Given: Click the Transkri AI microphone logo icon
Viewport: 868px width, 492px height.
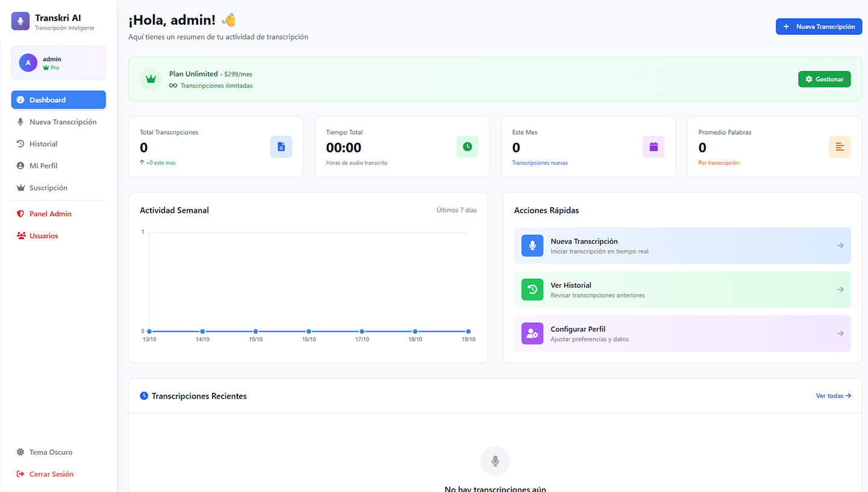Looking at the screenshot, I should click(x=20, y=21).
